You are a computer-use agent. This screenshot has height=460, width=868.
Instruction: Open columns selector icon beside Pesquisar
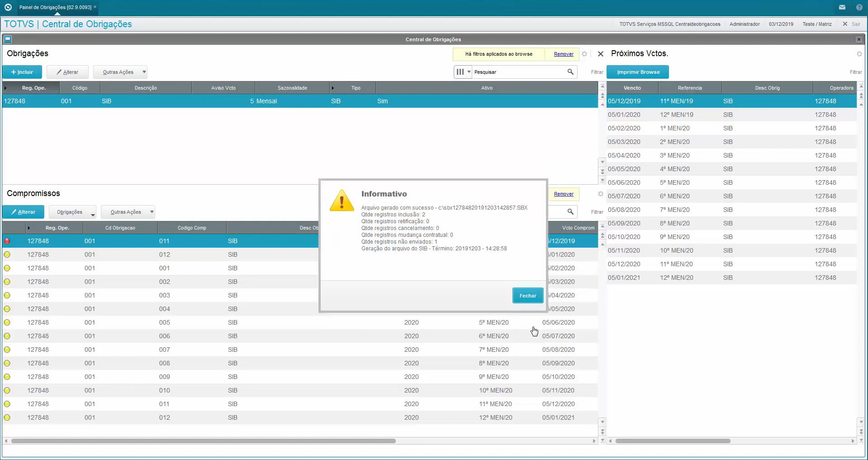pos(463,72)
